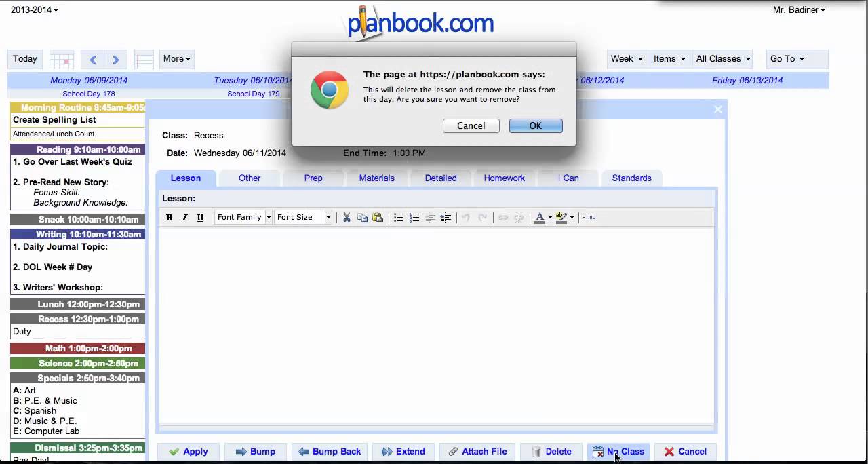Open the Lunch 12:00pm-12:30pm class header

click(x=78, y=305)
